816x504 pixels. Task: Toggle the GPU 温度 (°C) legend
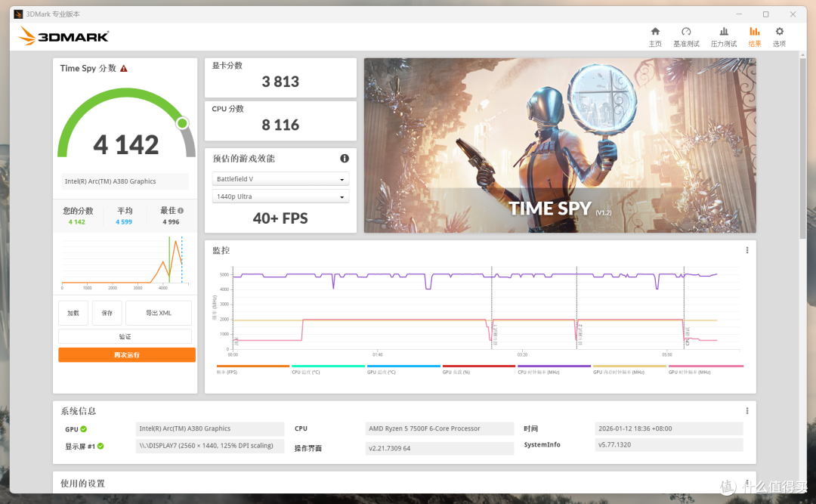[x=403, y=369]
